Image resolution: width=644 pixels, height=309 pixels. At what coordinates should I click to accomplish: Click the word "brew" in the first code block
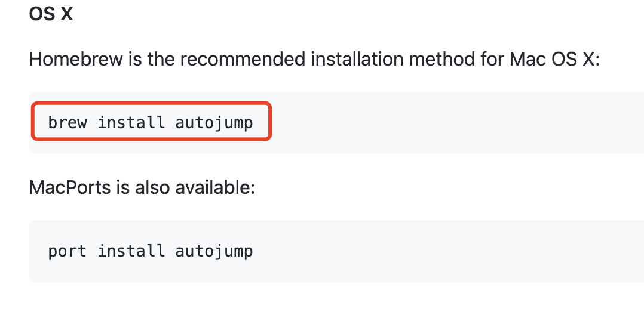point(68,123)
